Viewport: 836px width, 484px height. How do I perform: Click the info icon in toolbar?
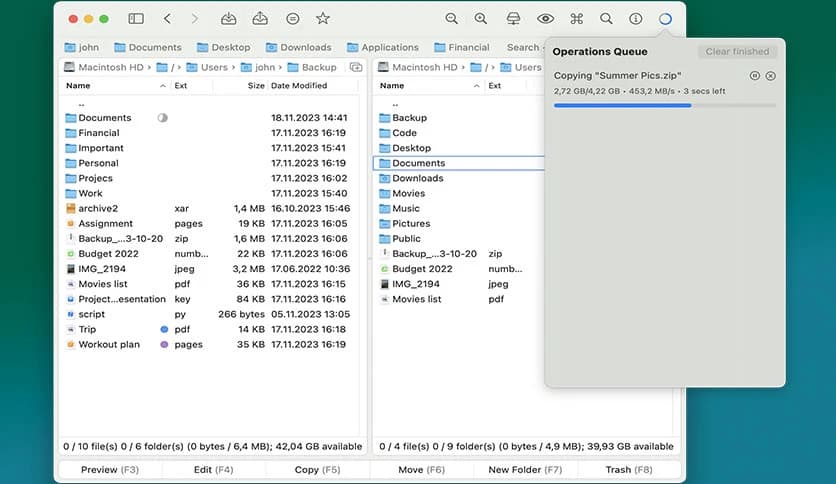(x=635, y=18)
